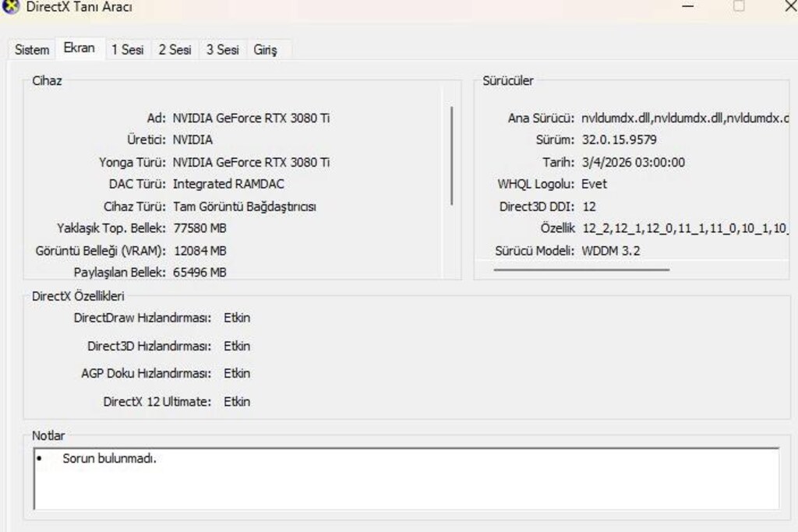Click the DirectX 12 Ultimate Etkin value
This screenshot has height=532, width=798.
(237, 402)
